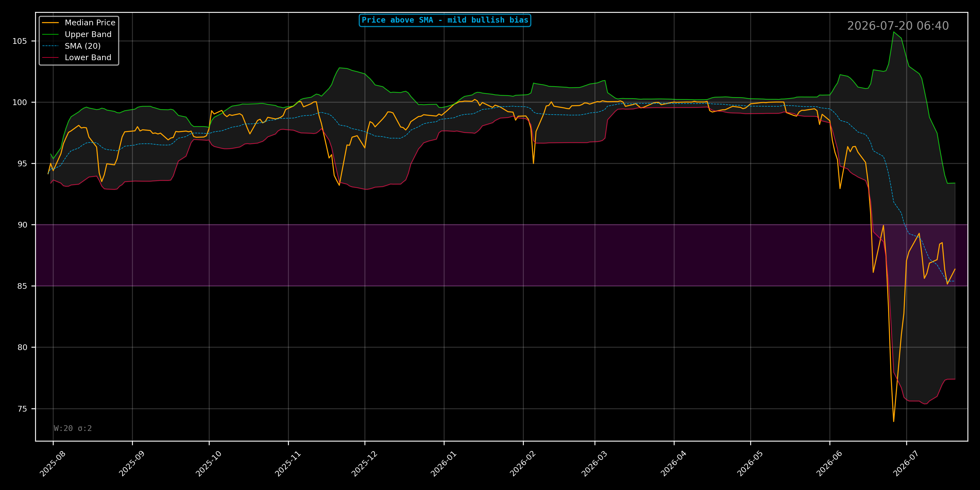Click the 2026-07 x-axis label
Screen dimensions: 980x490
click(x=906, y=464)
